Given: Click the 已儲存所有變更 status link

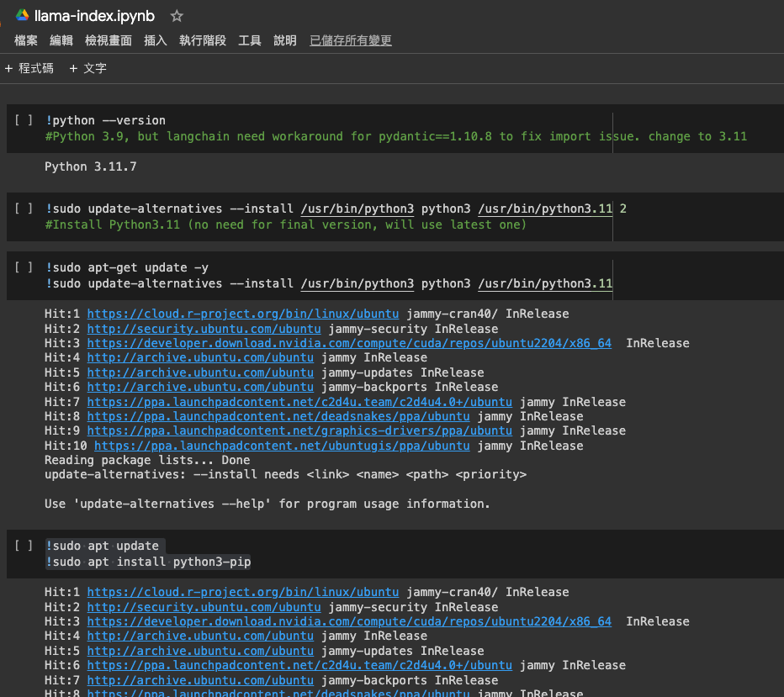Looking at the screenshot, I should (351, 40).
